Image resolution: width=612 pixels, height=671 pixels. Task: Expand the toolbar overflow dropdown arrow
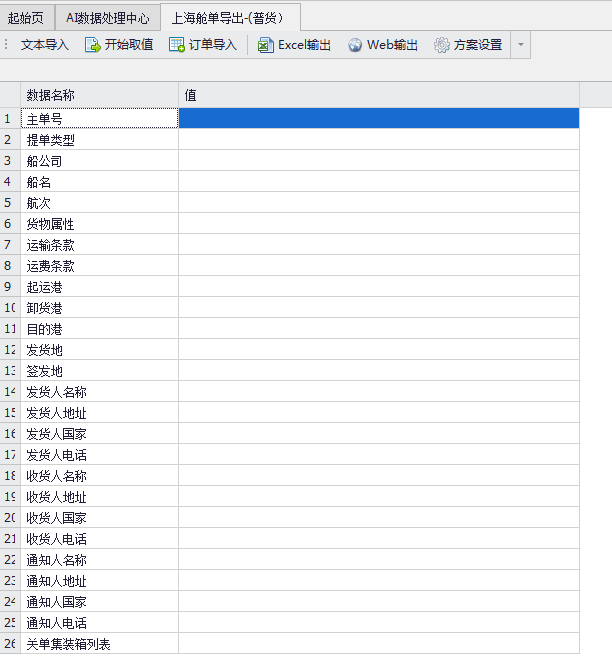pyautogui.click(x=520, y=45)
